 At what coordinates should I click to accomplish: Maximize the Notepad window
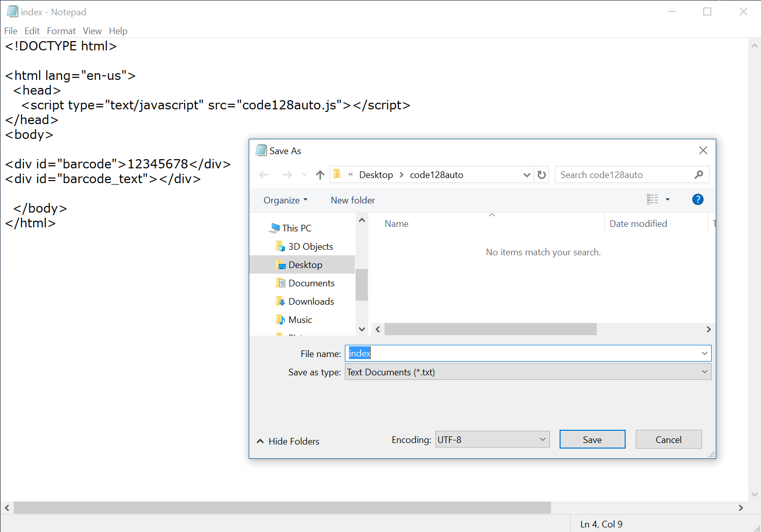707,11
